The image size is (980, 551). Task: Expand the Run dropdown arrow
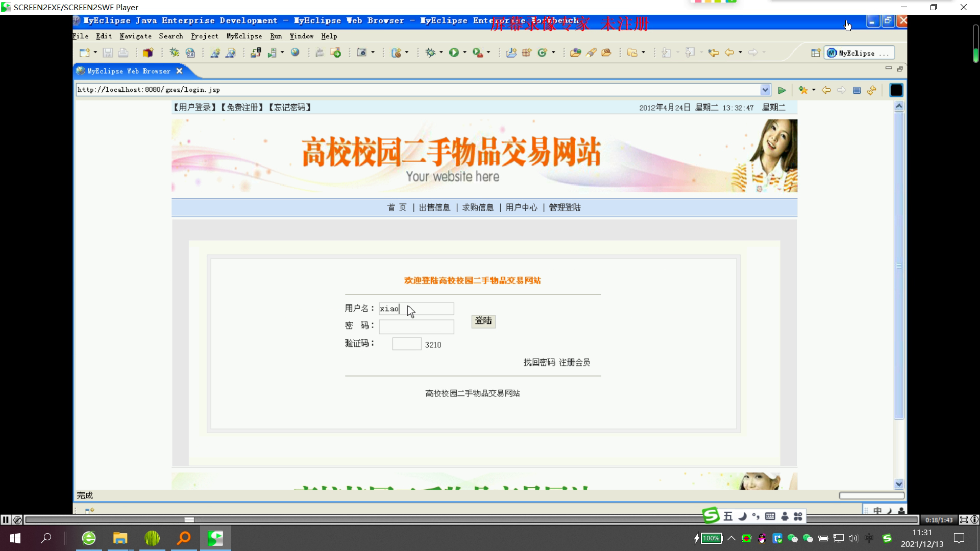click(464, 53)
